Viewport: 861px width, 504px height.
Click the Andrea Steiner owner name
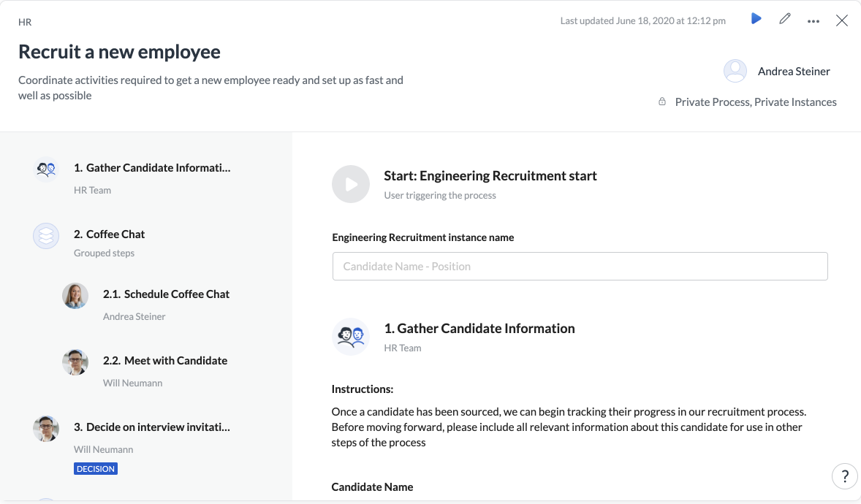(794, 71)
